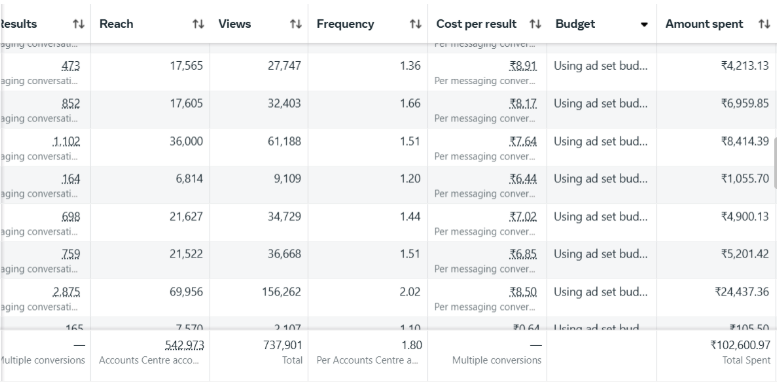Select cost per result ₹7.02
Image resolution: width=777 pixels, height=382 pixels.
click(523, 217)
